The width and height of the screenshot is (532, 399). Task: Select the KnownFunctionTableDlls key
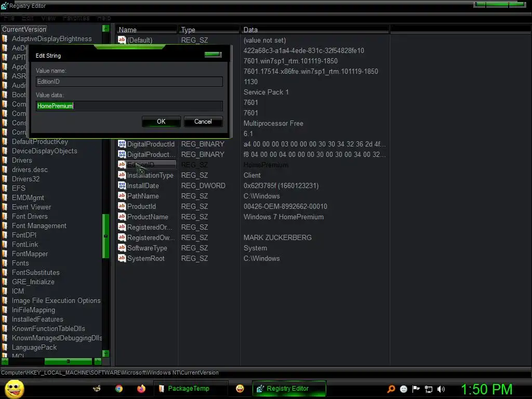point(48,328)
